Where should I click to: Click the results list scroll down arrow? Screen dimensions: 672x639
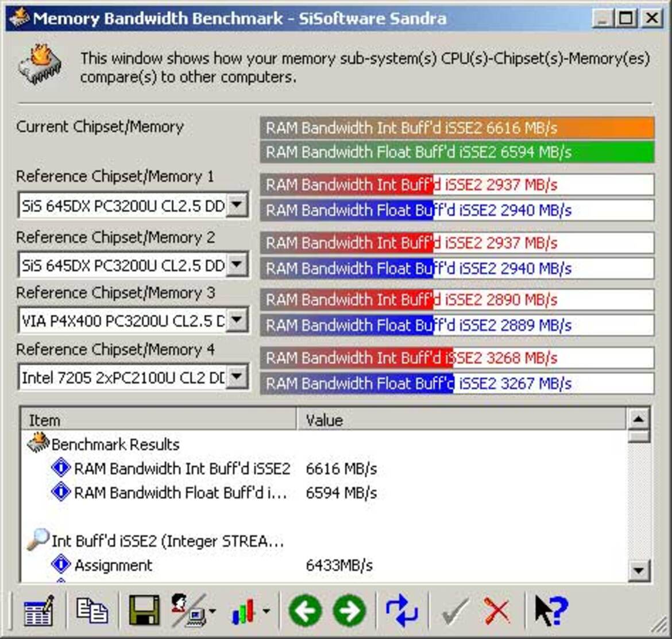pos(639,570)
